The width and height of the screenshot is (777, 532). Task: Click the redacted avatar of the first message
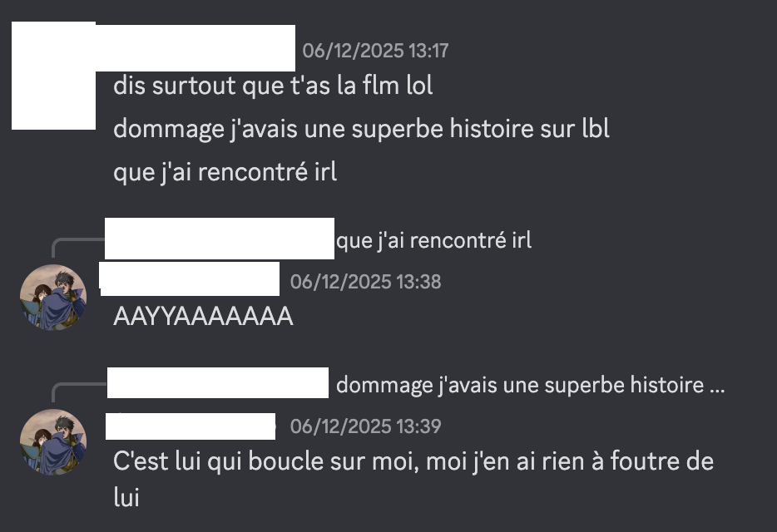coord(53,76)
